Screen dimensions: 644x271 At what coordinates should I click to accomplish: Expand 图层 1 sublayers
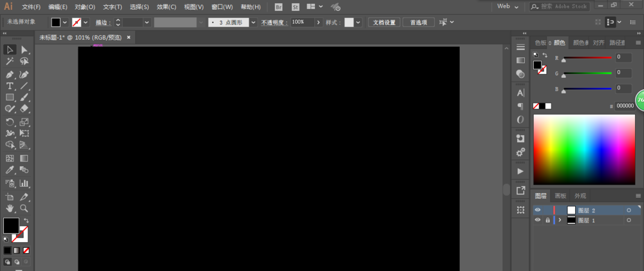pyautogui.click(x=560, y=220)
